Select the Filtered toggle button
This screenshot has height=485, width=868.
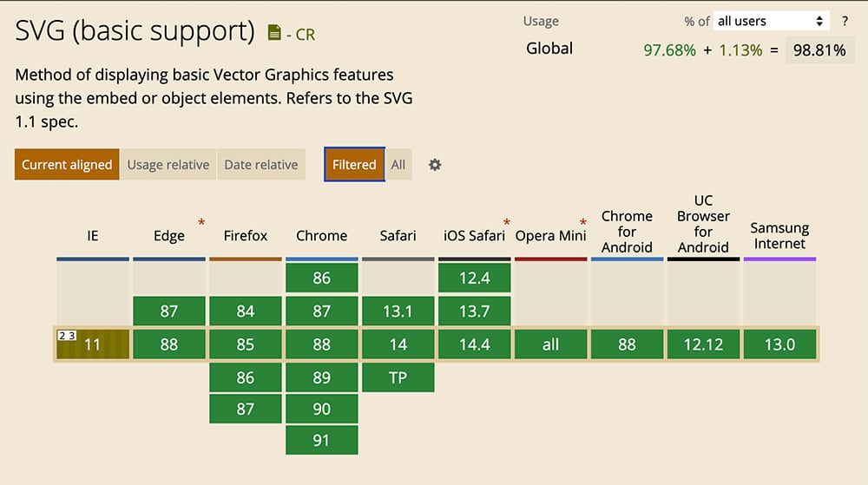[x=354, y=164]
